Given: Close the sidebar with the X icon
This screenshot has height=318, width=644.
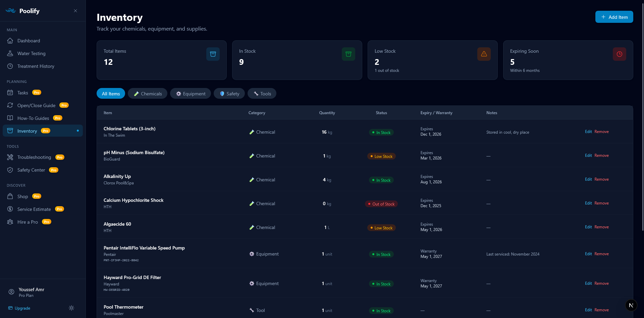Looking at the screenshot, I should coord(75,11).
